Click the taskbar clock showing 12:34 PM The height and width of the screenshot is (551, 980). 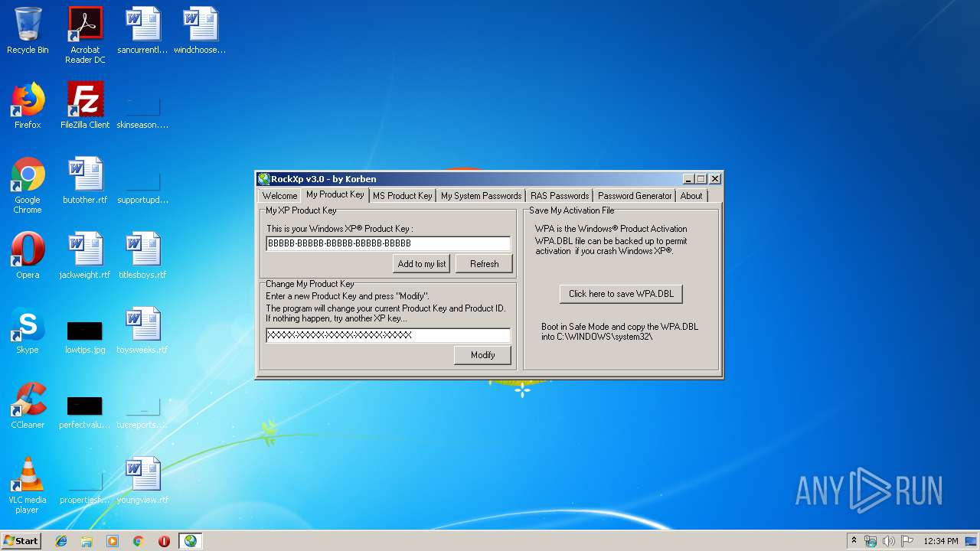941,541
